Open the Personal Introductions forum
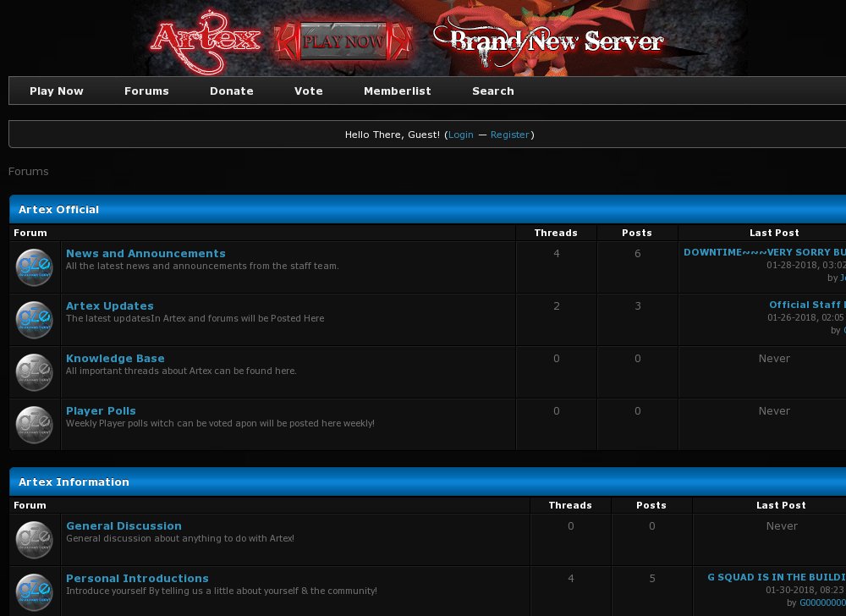This screenshot has height=616, width=846. 137,578
